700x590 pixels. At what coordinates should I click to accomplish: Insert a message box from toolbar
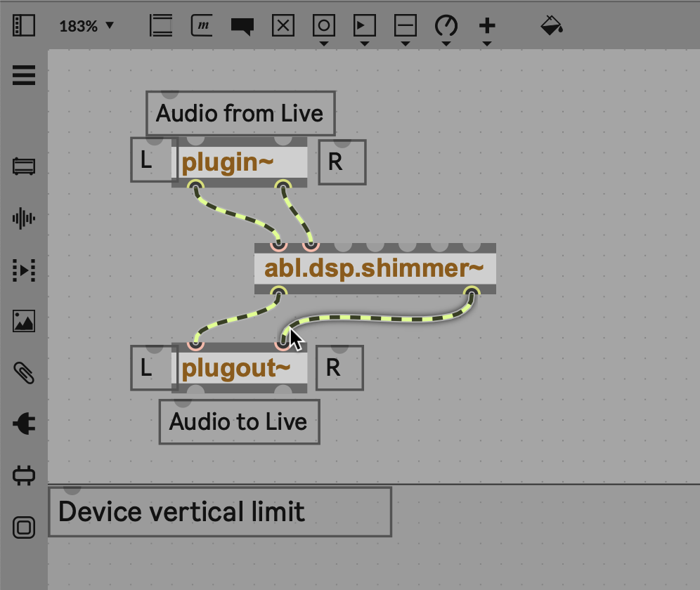coord(202,26)
